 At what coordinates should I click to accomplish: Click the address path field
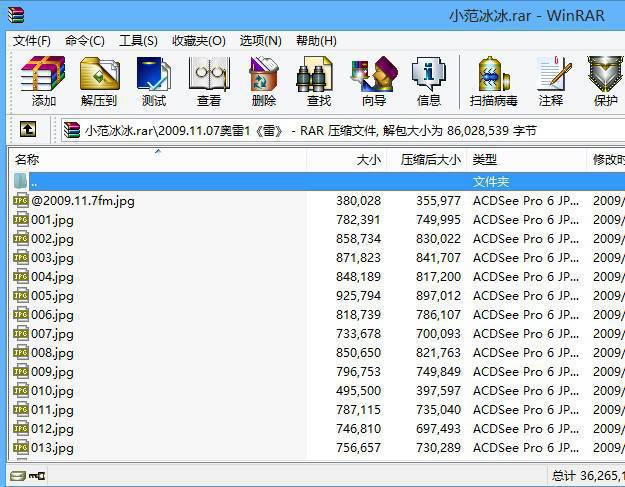coord(343,130)
